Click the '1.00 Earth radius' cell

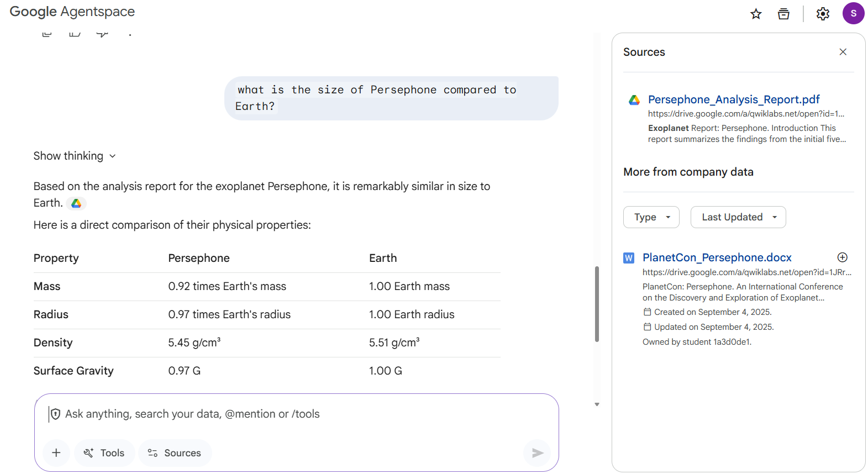[x=412, y=314]
